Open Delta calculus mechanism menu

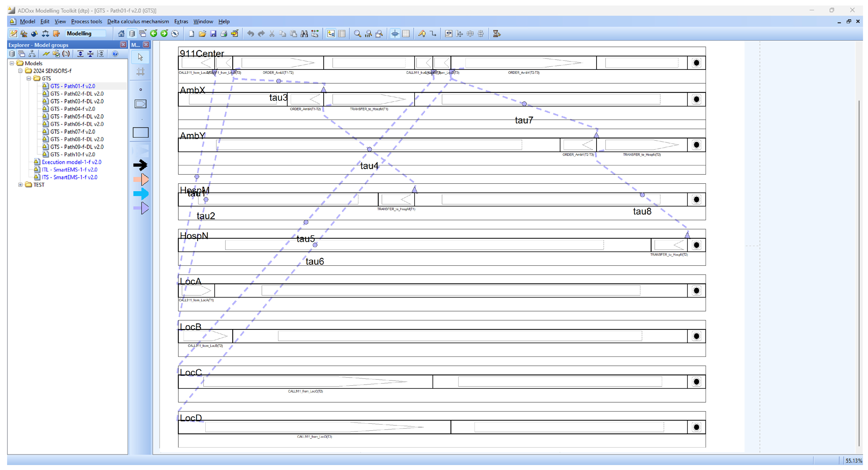[138, 22]
